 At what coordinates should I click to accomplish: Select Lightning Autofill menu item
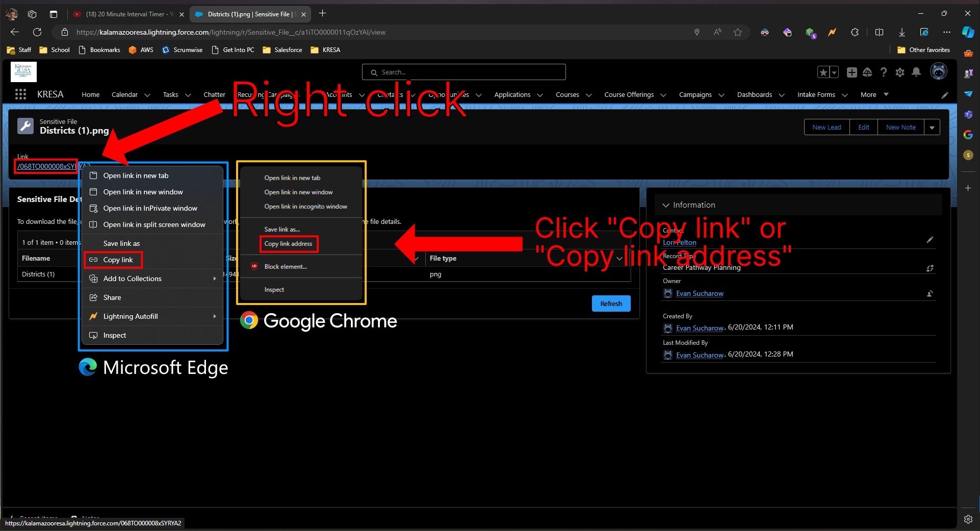(153, 316)
